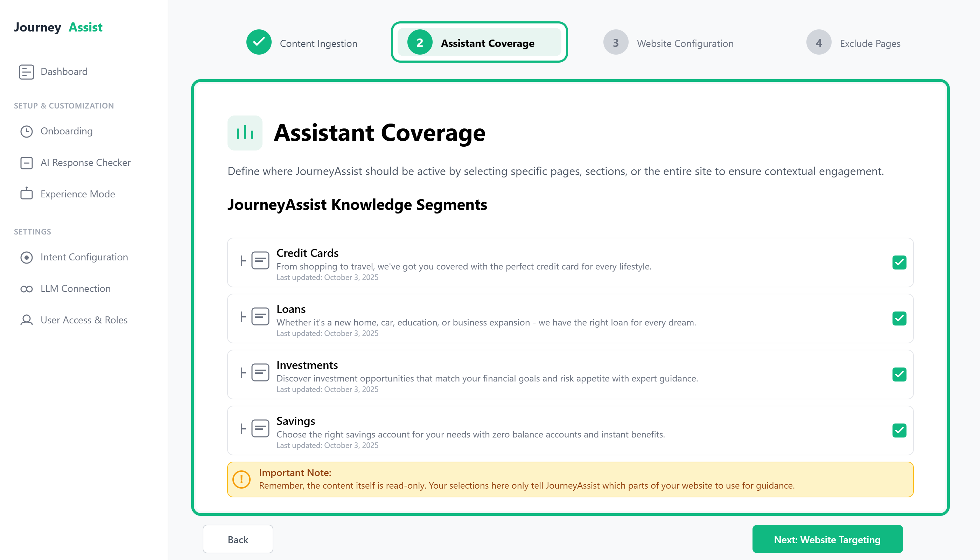Click the AI Response Checker icon
This screenshot has width=980, height=560.
point(26,163)
